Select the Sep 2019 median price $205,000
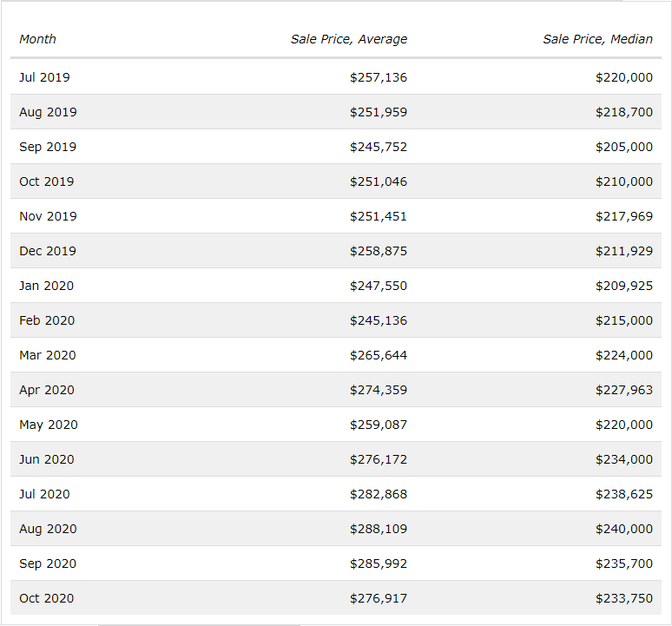 624,147
